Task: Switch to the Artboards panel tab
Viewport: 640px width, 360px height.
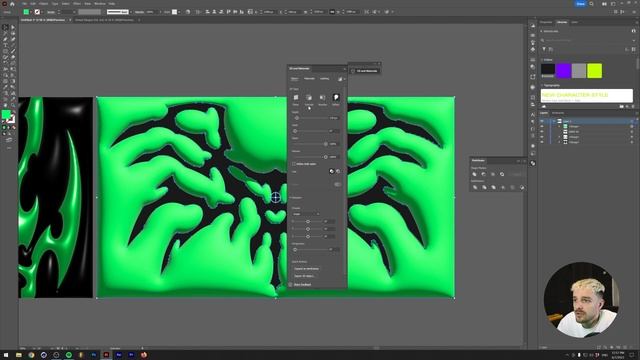Action: click(x=558, y=113)
